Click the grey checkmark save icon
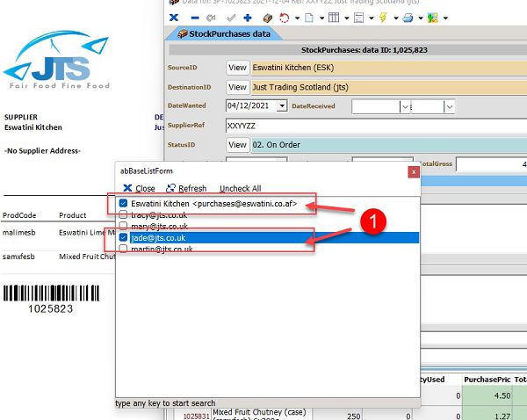The image size is (527, 420). pyautogui.click(x=231, y=18)
